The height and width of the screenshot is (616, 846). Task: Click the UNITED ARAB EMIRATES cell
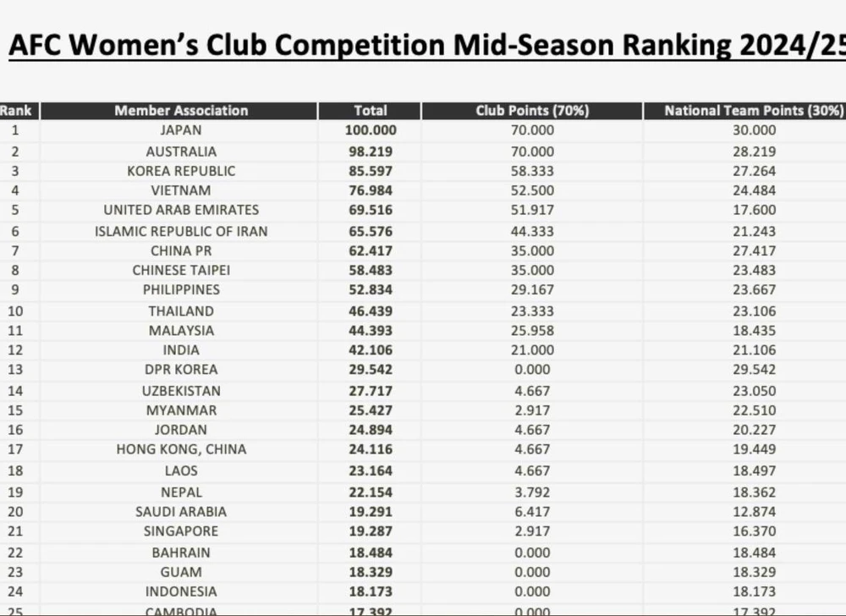pyautogui.click(x=181, y=210)
